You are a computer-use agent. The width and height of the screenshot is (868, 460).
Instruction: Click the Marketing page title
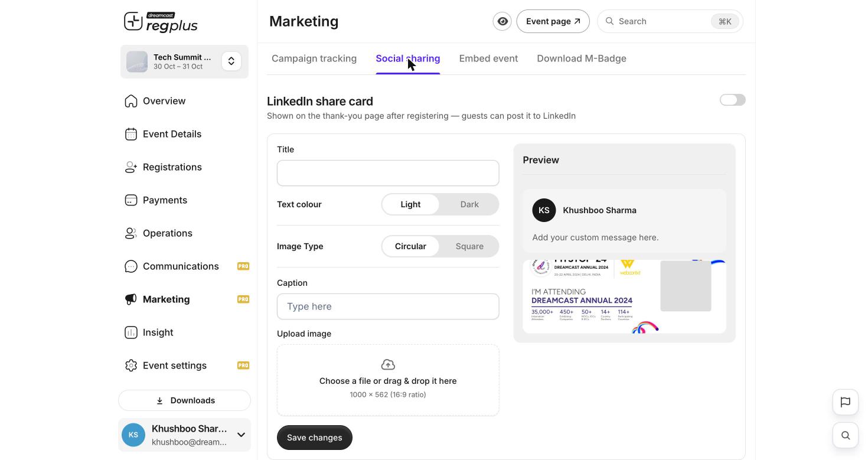point(304,21)
